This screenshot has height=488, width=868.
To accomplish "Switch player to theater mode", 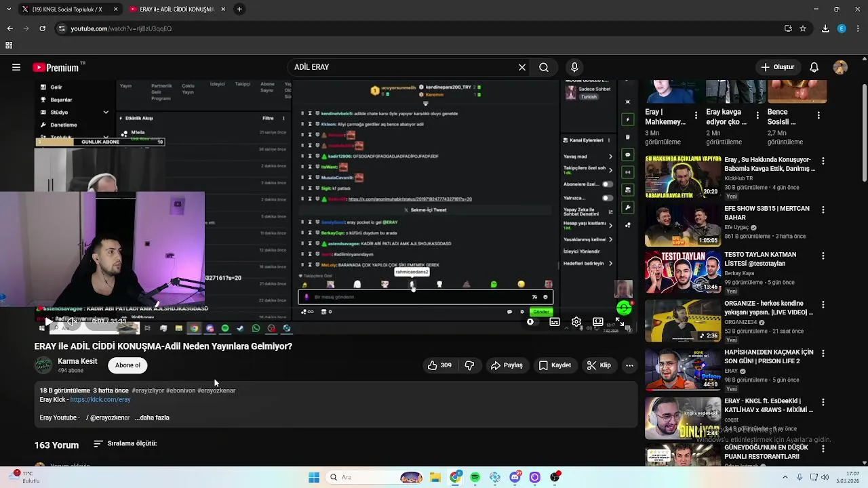I will pos(598,322).
